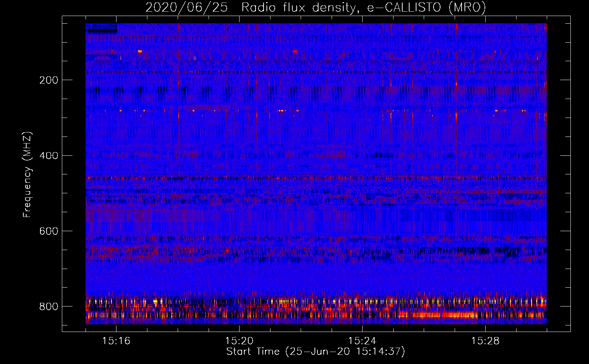Select the 200 frequency tick label
Screen dimensions: 589x364
coord(49,80)
